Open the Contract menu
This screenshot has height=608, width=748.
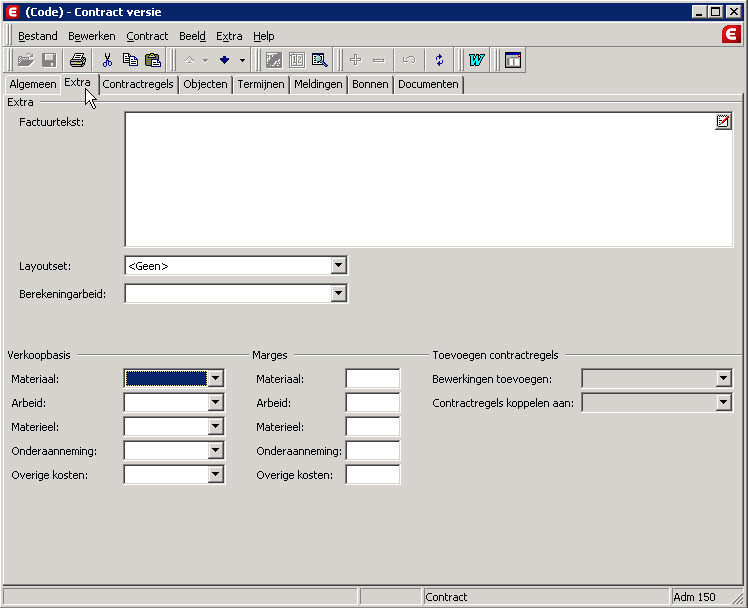click(x=147, y=36)
